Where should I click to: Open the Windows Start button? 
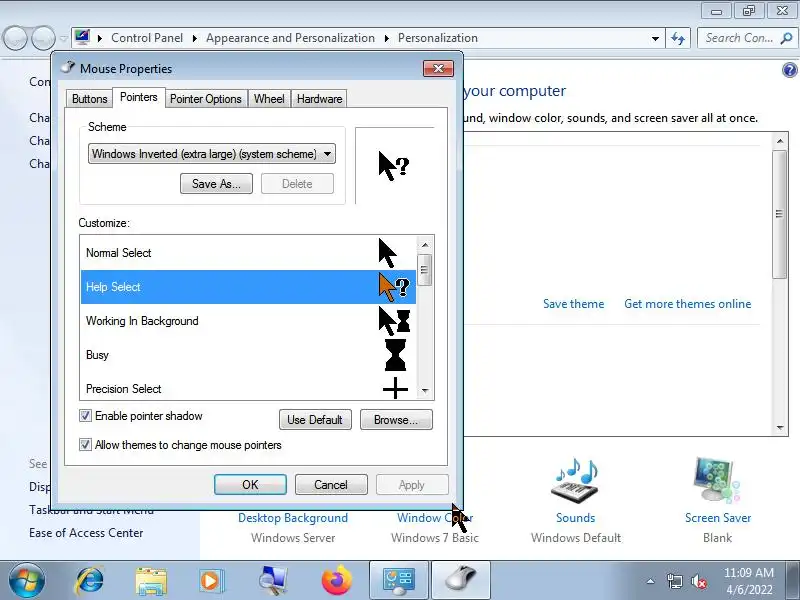[27, 580]
